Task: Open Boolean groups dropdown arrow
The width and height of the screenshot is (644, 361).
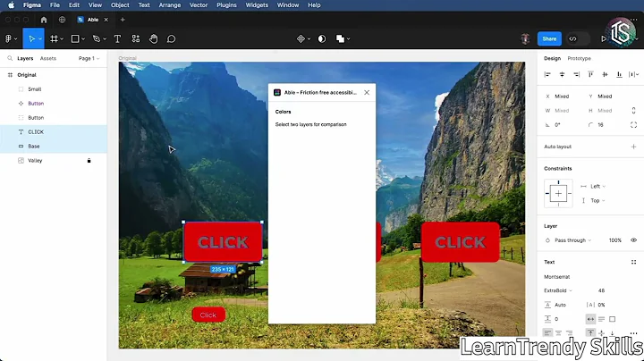Action: (348, 39)
